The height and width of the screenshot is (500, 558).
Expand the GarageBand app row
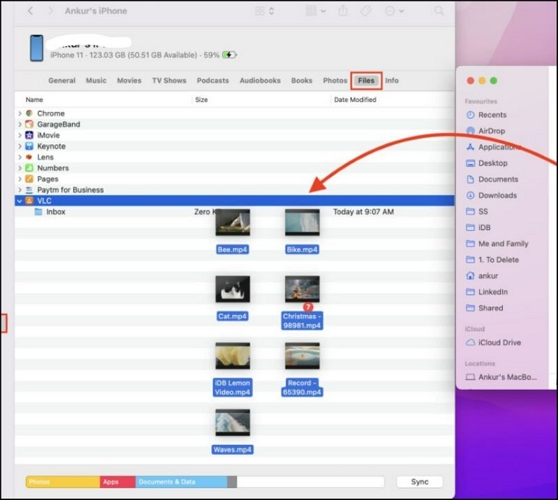pyautogui.click(x=20, y=125)
